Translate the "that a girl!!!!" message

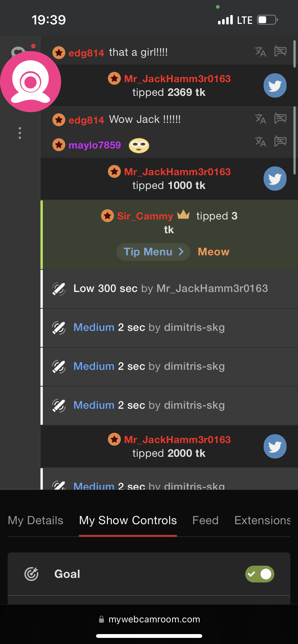point(261,52)
